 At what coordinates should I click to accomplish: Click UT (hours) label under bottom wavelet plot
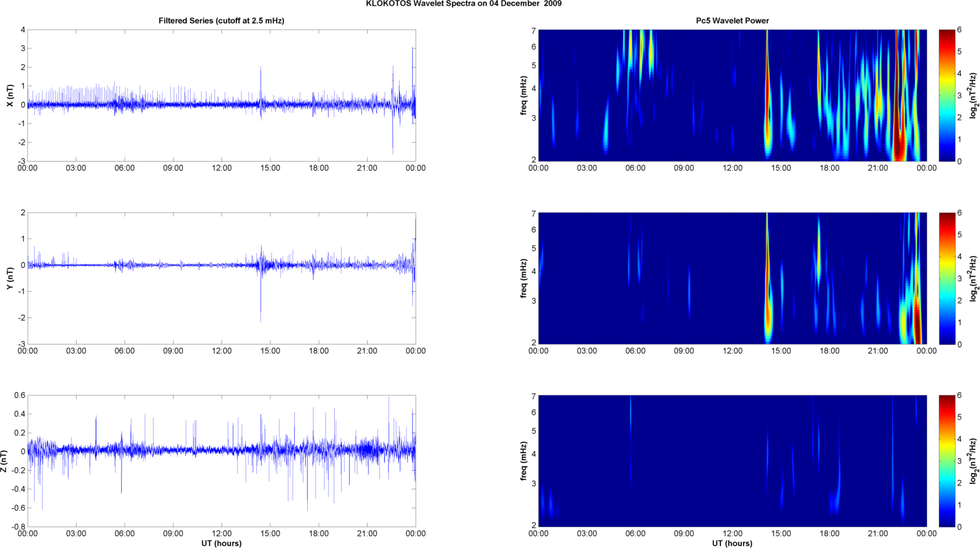click(732, 543)
